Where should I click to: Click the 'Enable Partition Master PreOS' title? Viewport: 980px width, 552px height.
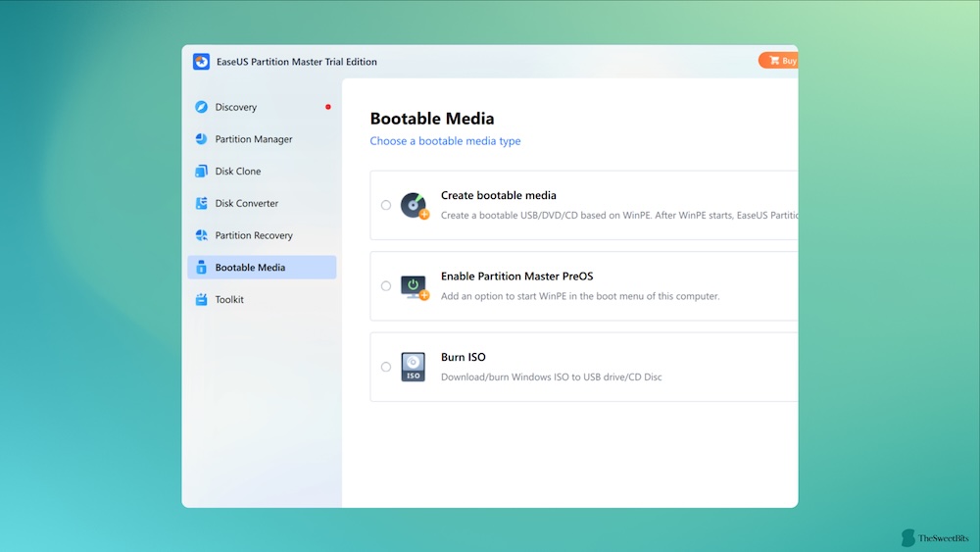point(516,276)
